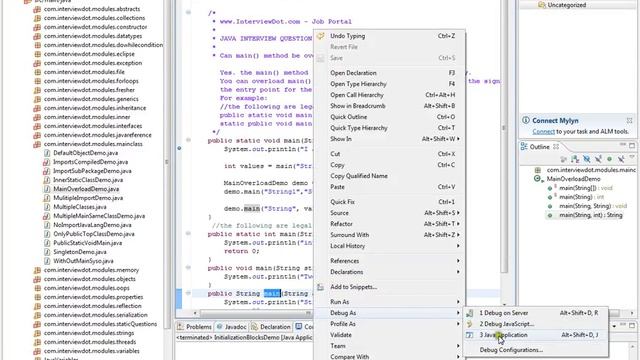Dismiss the Connect Mylyn notice
The width and height of the screenshot is (640, 360).
[629, 120]
